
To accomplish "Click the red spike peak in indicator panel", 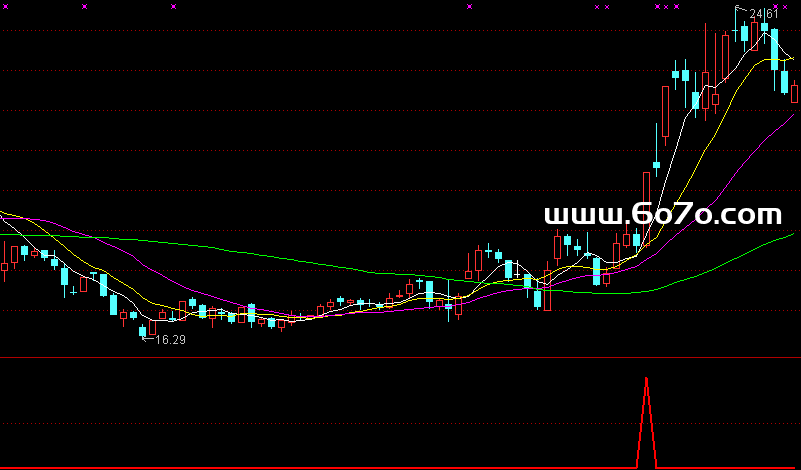I will click(x=647, y=379).
